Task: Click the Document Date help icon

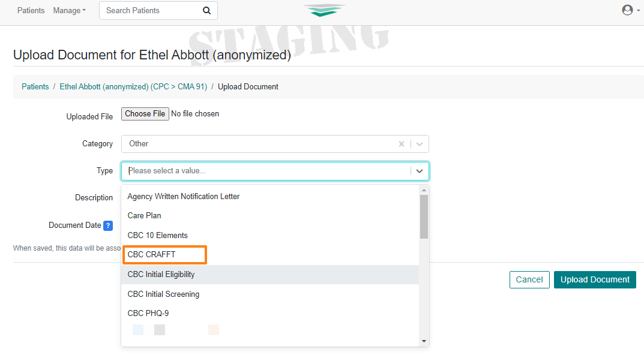Action: (108, 225)
